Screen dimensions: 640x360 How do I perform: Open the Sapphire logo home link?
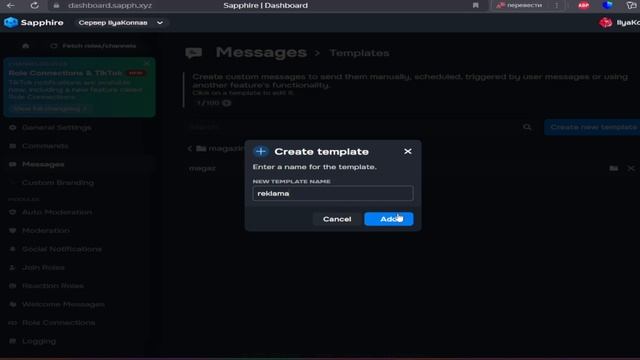[x=33, y=22]
